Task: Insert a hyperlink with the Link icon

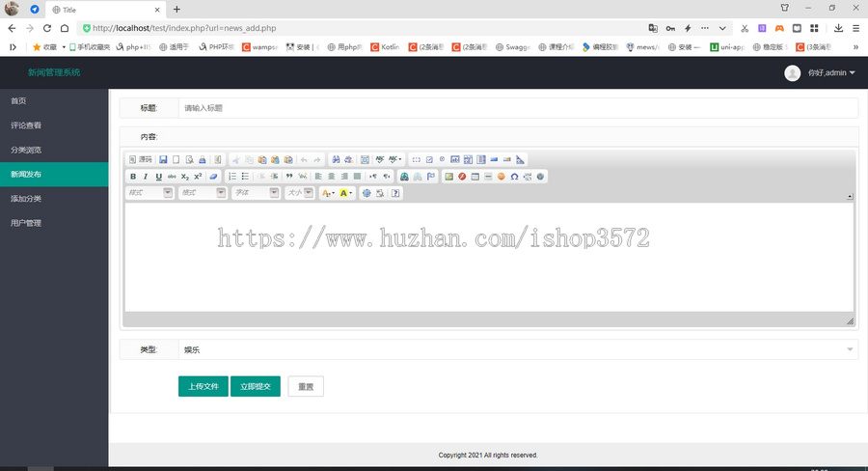Action: click(x=404, y=177)
